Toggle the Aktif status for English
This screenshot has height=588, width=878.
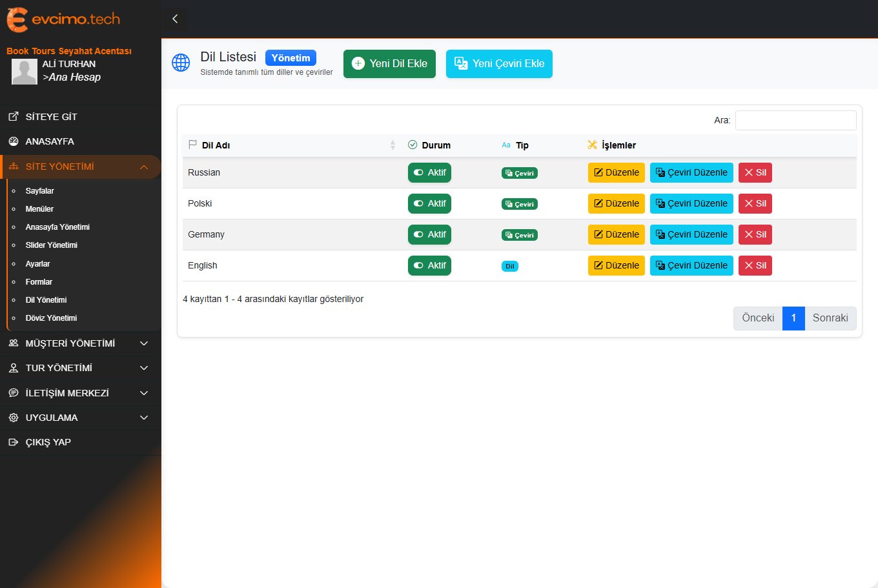click(429, 265)
